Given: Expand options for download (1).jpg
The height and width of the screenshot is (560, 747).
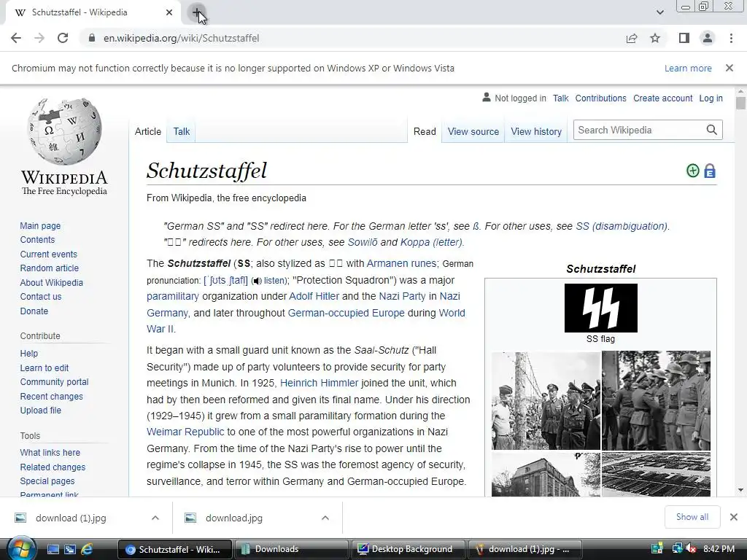Looking at the screenshot, I should (155, 518).
